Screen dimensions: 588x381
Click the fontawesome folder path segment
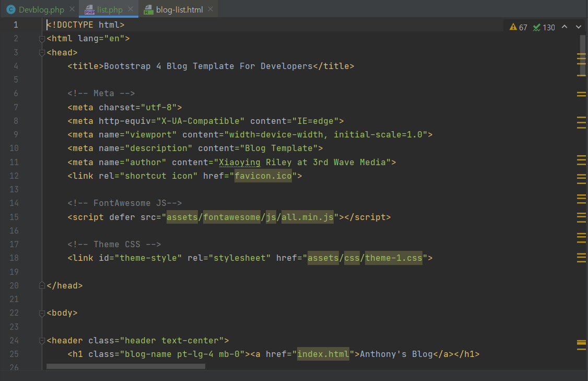point(232,217)
